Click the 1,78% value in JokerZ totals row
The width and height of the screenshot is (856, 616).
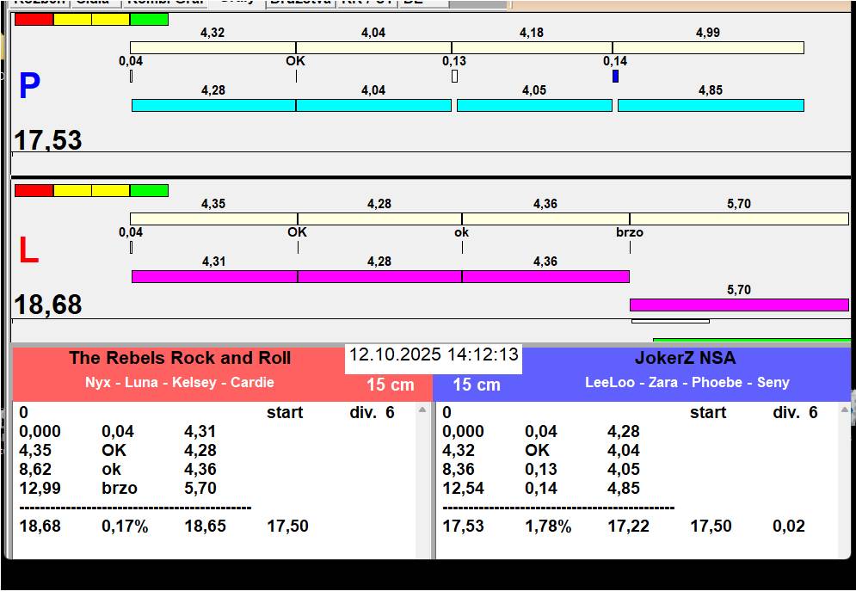tap(548, 526)
